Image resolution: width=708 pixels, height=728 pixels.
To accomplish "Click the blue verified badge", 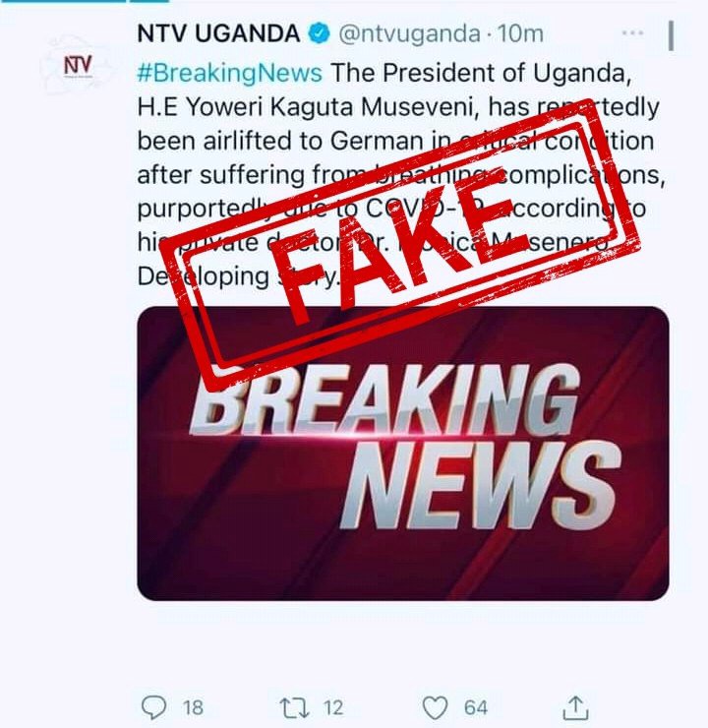I will [x=320, y=33].
